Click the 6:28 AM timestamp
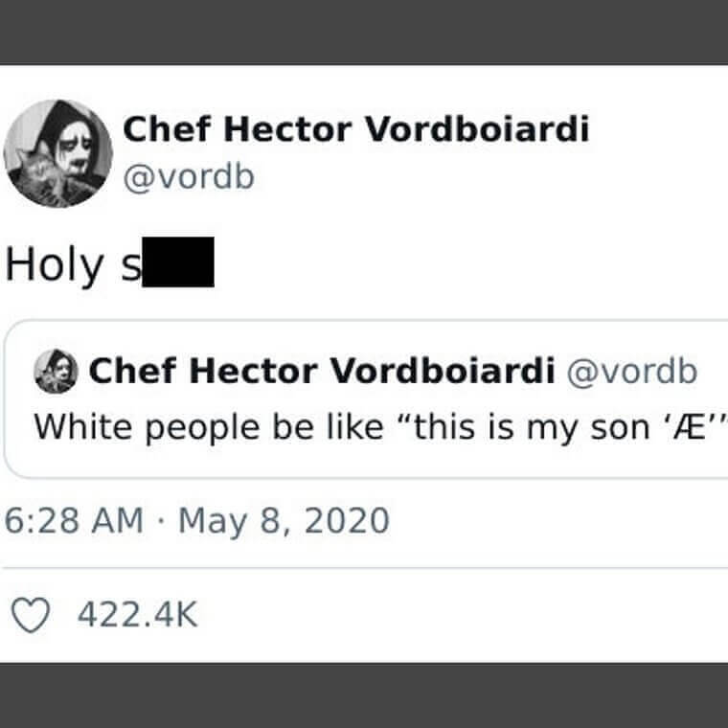The height and width of the screenshot is (728, 728). click(73, 521)
